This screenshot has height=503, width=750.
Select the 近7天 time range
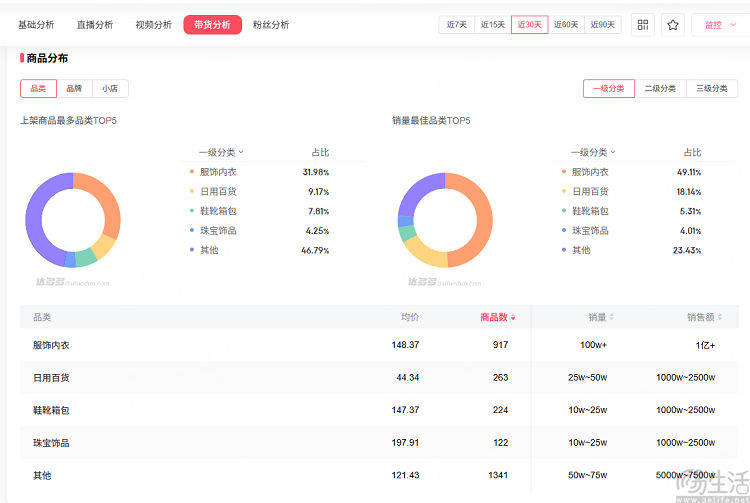(456, 25)
